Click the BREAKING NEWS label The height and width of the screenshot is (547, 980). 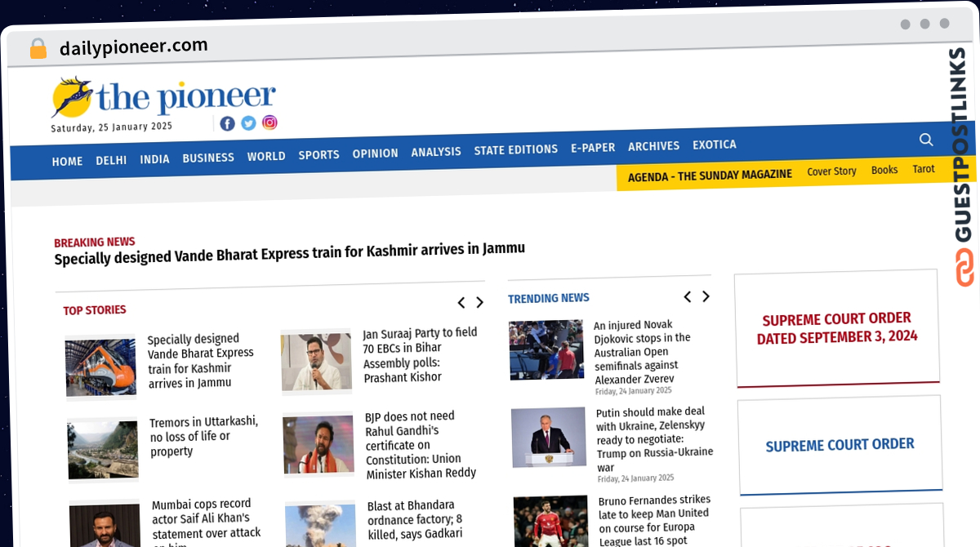tap(95, 242)
